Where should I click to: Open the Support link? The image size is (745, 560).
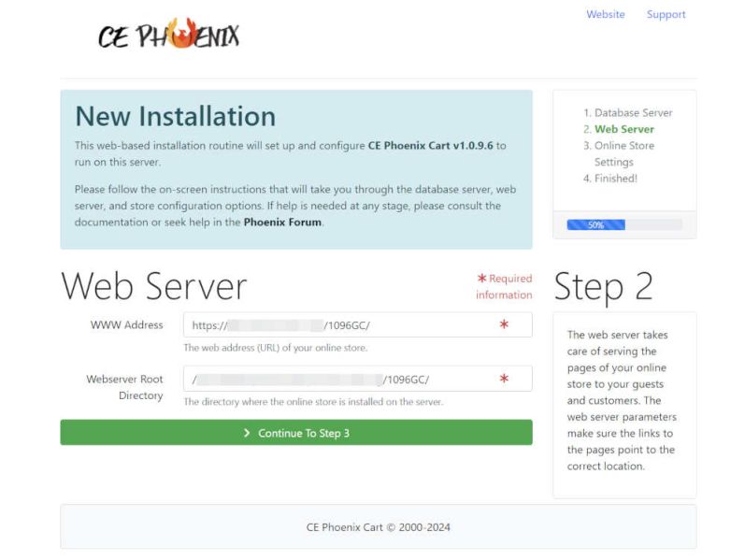(666, 14)
